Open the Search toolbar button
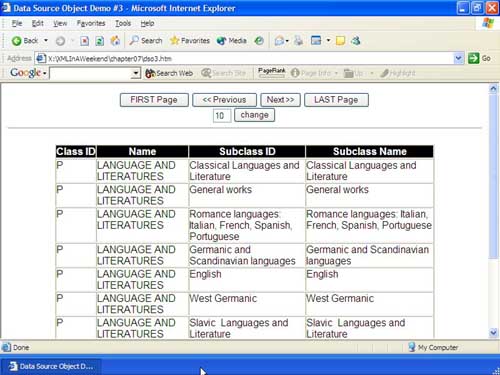The image size is (500, 375). (146, 41)
